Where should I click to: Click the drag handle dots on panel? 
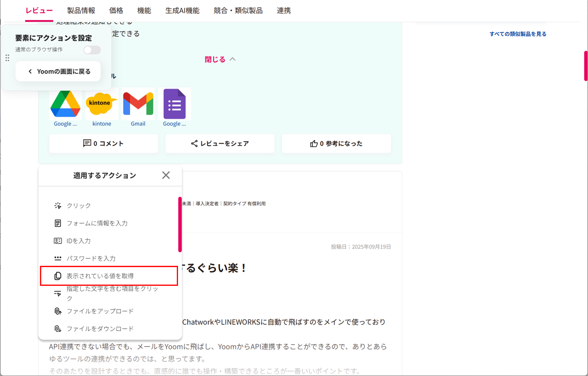[x=7, y=58]
